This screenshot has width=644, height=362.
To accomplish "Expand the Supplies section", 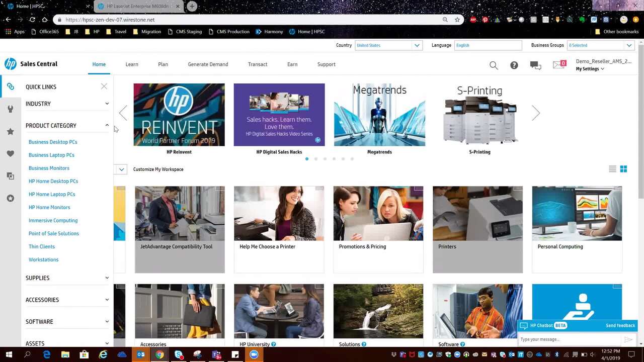I will [x=67, y=278].
